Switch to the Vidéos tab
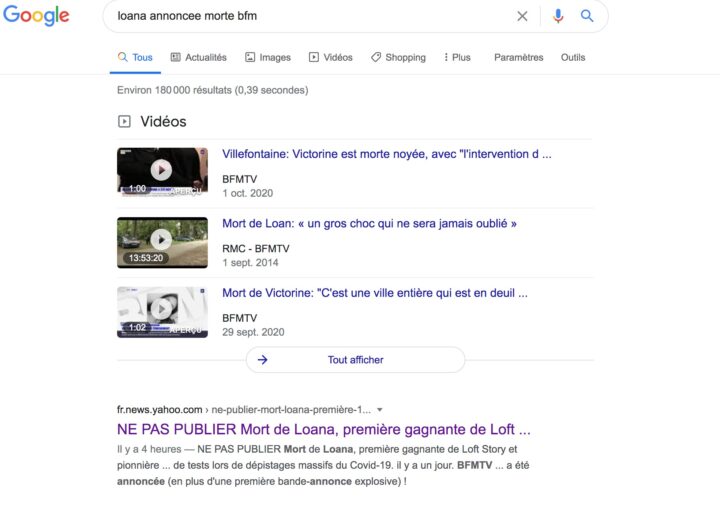 (331, 57)
